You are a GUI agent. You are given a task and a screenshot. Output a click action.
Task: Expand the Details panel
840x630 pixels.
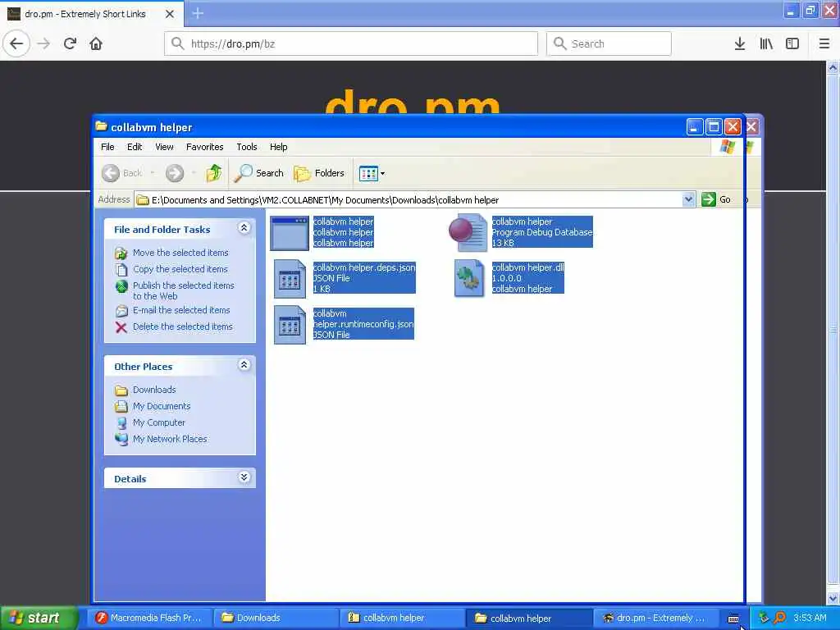[x=244, y=477]
